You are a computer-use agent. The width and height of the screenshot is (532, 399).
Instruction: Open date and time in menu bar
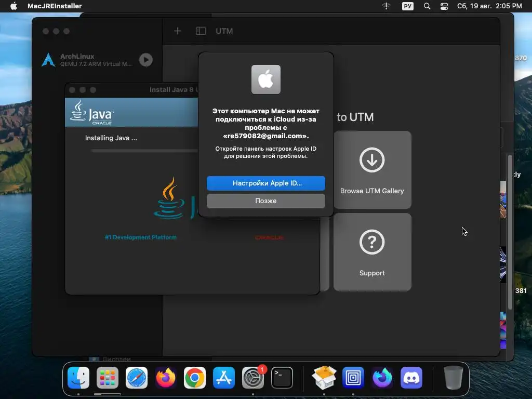point(489,6)
